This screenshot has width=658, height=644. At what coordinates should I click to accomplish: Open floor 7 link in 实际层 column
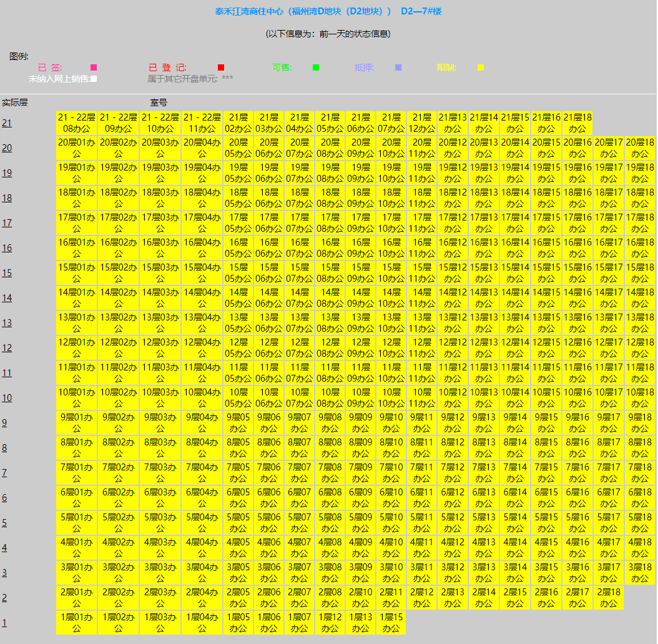(4, 473)
